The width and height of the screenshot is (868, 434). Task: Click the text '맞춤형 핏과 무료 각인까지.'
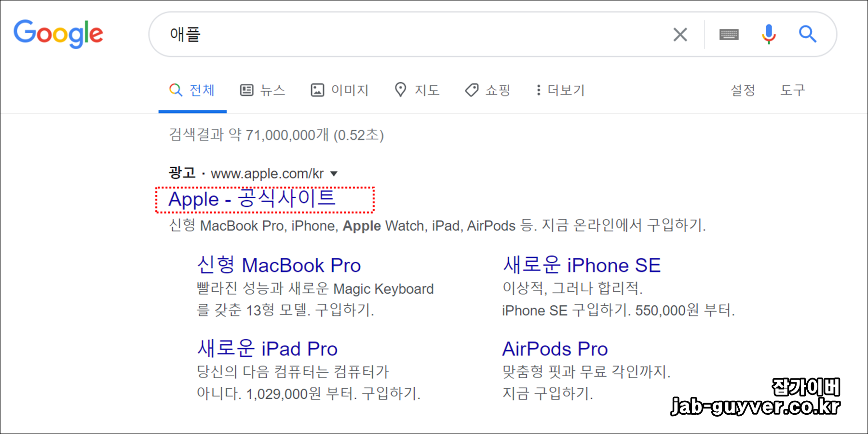click(x=586, y=372)
